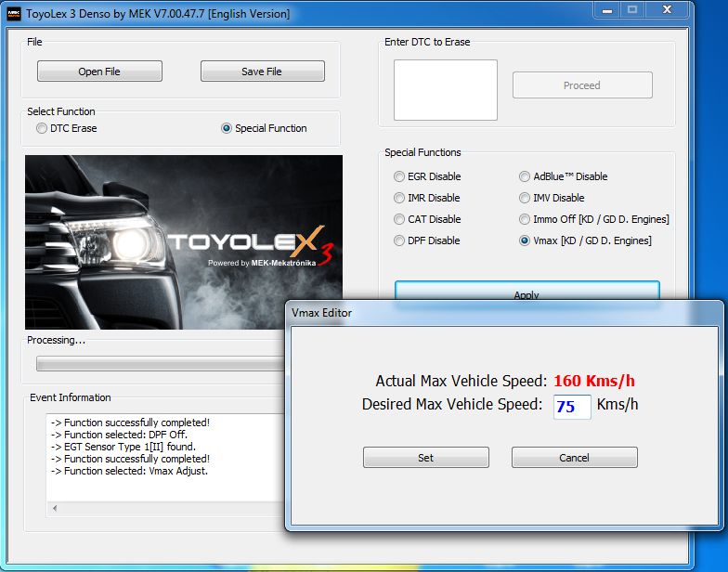This screenshot has height=572, width=728.
Task: Click the ToyoLex 3 banner image
Action: tap(183, 241)
